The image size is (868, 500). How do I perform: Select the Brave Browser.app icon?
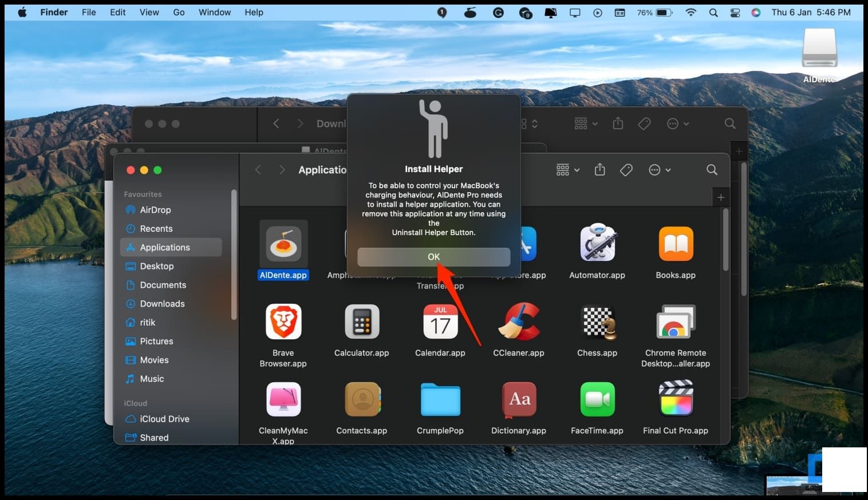[283, 322]
